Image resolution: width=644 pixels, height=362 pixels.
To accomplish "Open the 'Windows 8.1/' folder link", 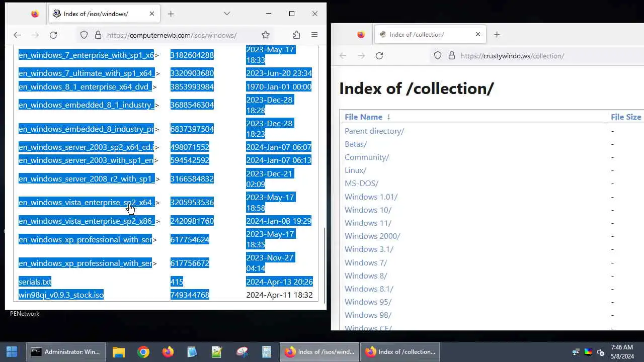I will click(369, 289).
